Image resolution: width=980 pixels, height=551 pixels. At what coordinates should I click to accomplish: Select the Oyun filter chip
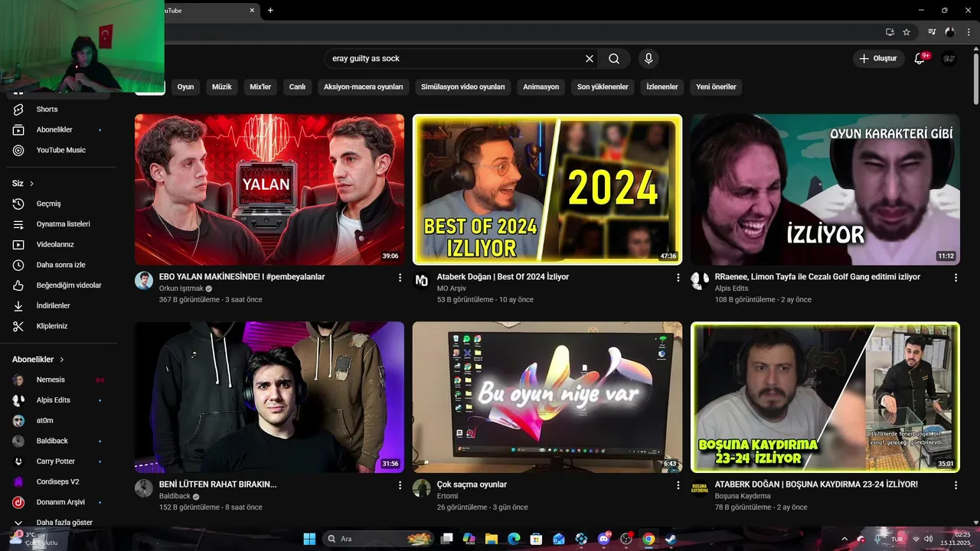[x=185, y=87]
